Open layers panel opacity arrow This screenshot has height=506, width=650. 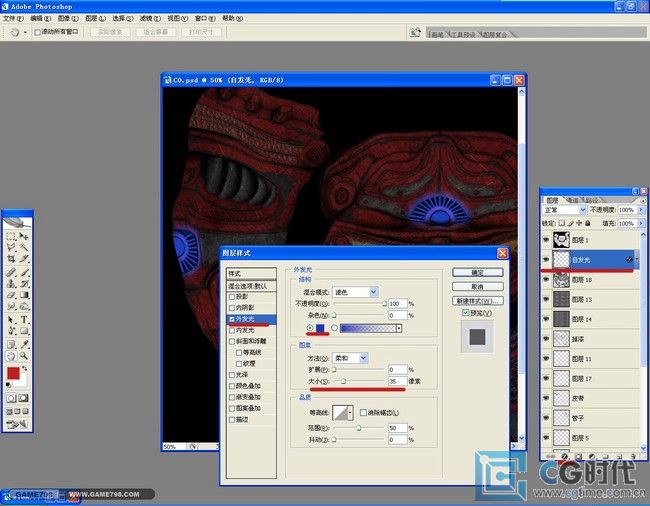point(641,210)
